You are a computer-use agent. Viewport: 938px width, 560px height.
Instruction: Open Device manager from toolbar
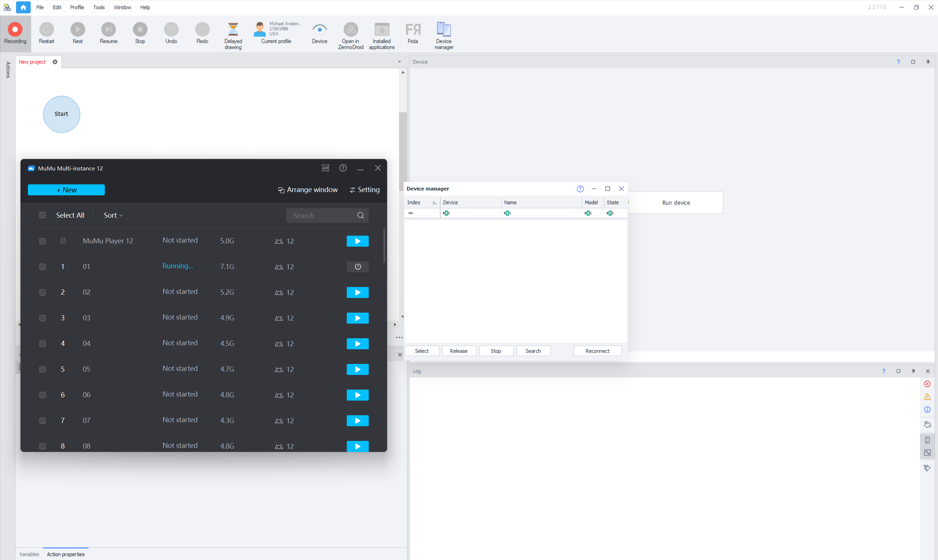(x=444, y=29)
